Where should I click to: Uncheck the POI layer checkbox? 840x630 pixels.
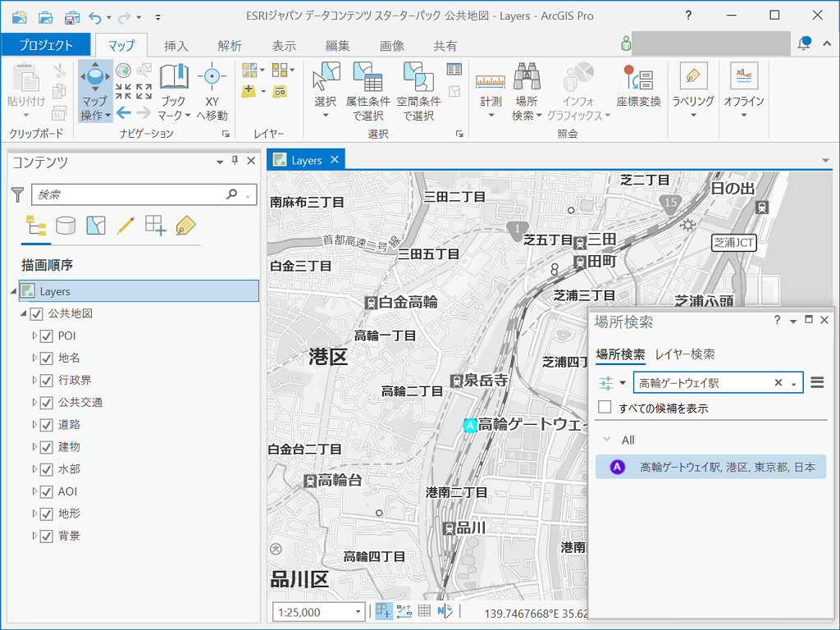[x=46, y=336]
